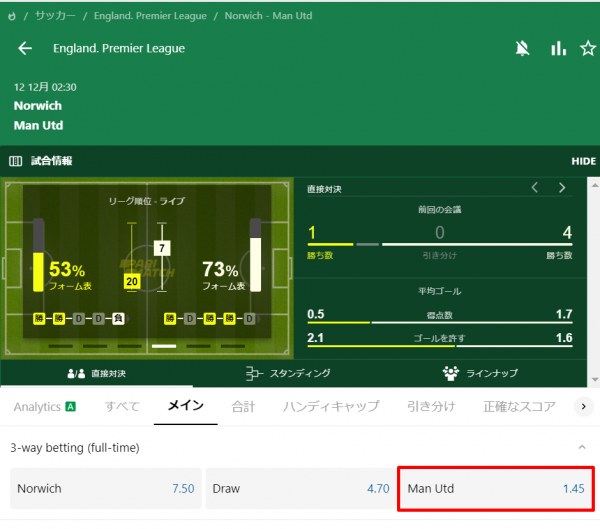This screenshot has height=529, width=600.
Task: Go to previous head-to-head stat with left chevron
Action: click(535, 188)
